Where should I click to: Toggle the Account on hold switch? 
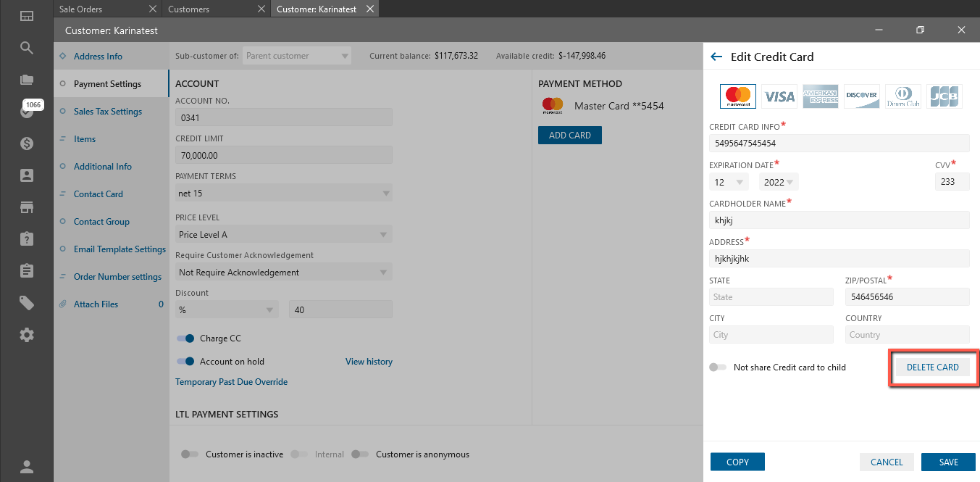point(186,362)
